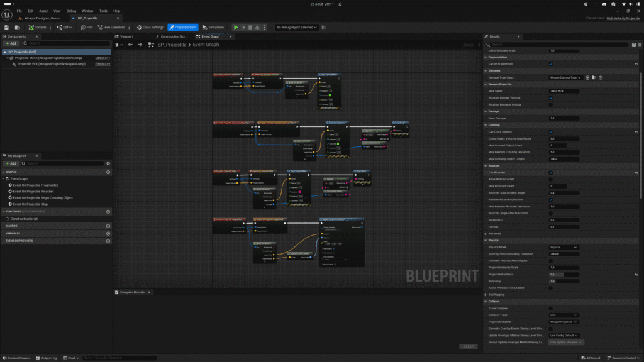Adjust the Buoyancy value slider
The height and width of the screenshot is (362, 644).
pos(564,281)
